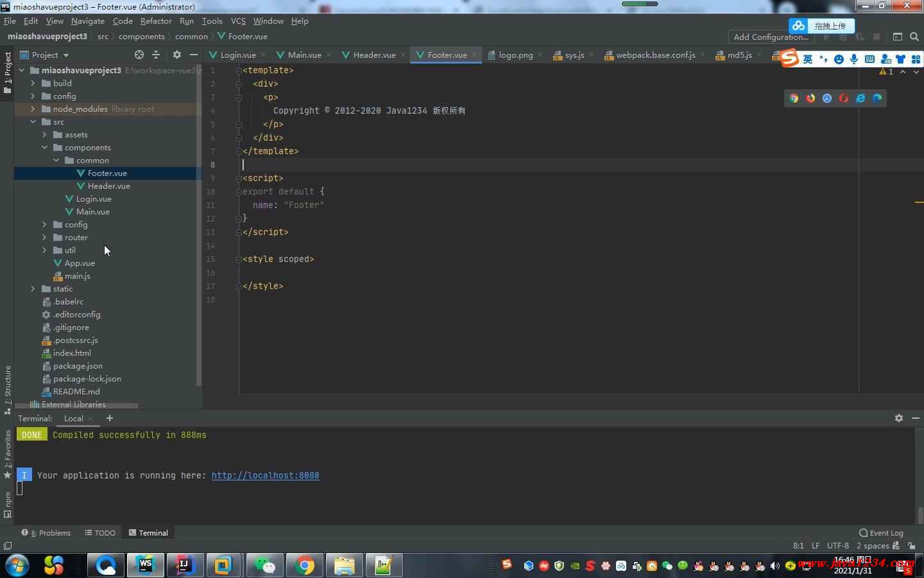Select package.json in project tree
Viewport: 924px width, 578px height.
click(x=78, y=366)
